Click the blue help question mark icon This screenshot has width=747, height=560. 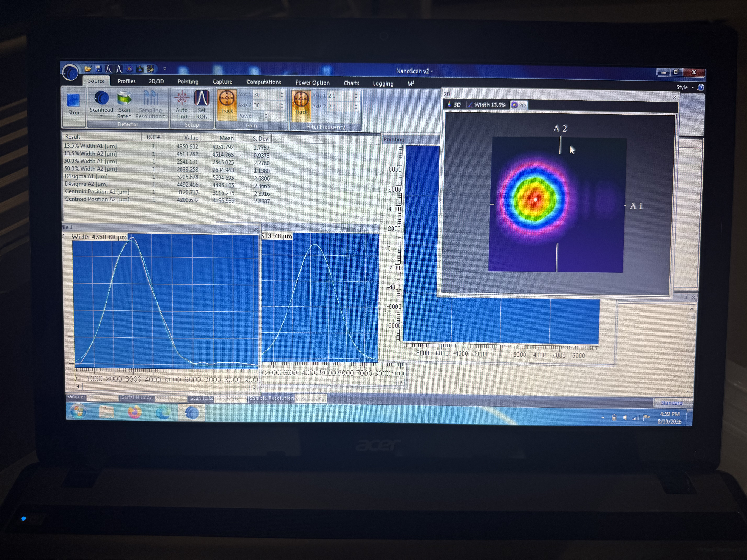coord(701,88)
